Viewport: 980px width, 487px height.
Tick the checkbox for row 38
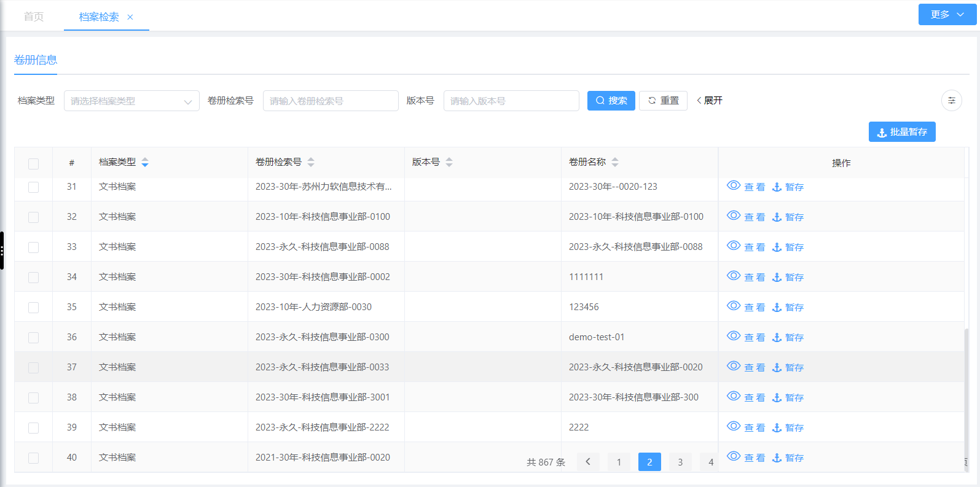tap(33, 397)
